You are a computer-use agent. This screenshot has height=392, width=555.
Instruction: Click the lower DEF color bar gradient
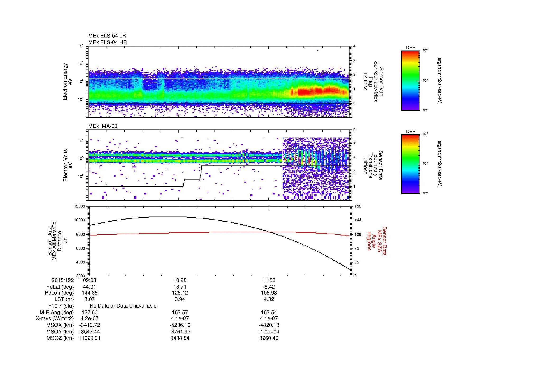point(410,164)
